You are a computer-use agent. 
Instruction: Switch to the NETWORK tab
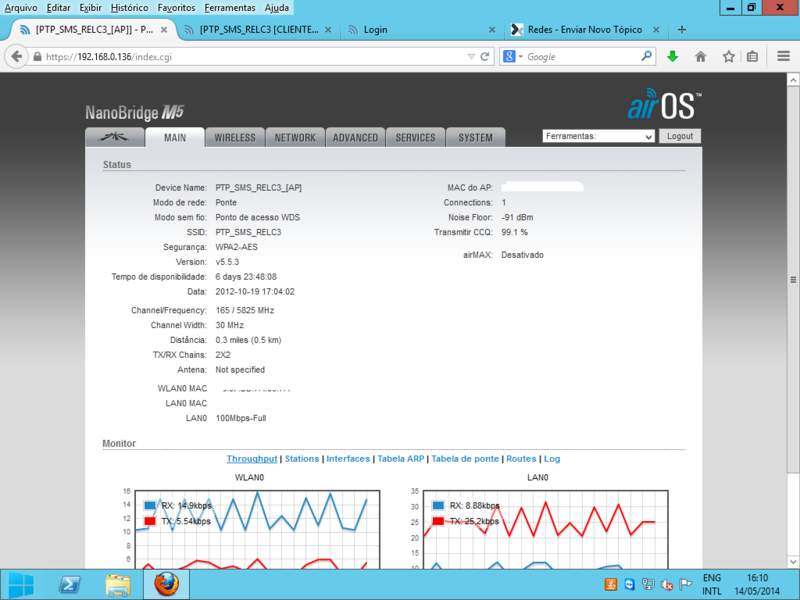click(x=295, y=137)
